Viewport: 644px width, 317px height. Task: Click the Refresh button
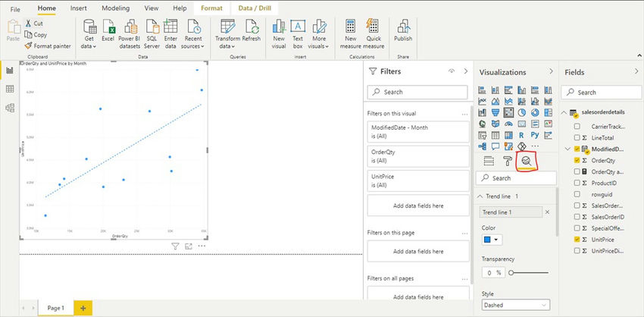click(251, 31)
